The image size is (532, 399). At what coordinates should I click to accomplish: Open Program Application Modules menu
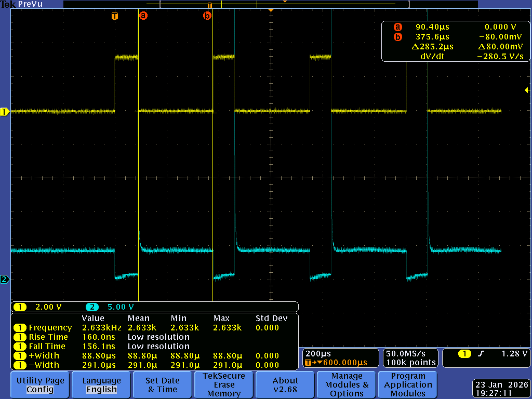[x=408, y=385]
